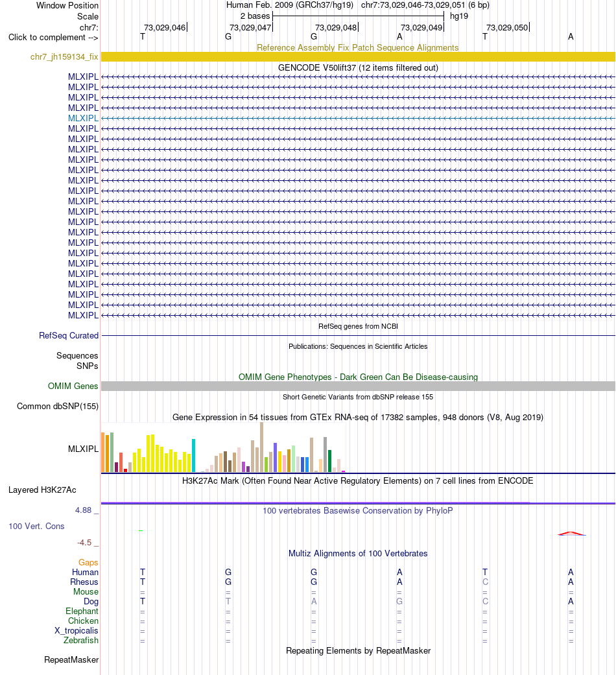Click the chr7:73,029,046-73,029,051 (6 bp) position title

(425, 5)
